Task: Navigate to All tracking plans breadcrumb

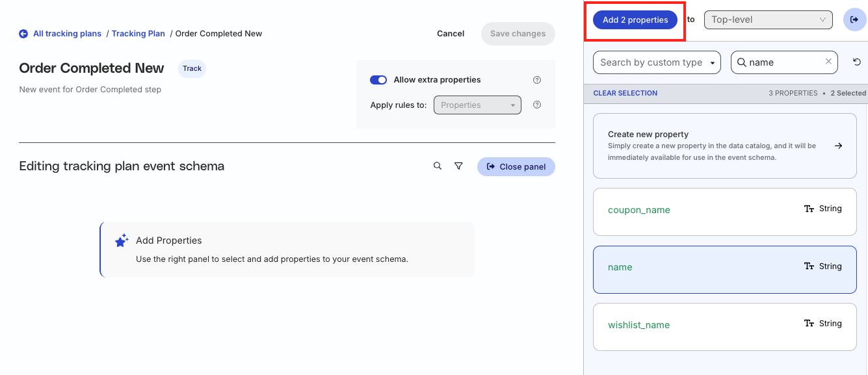Action: (x=67, y=34)
